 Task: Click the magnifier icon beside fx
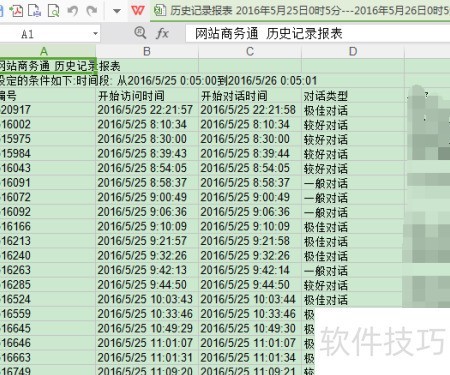click(x=140, y=33)
